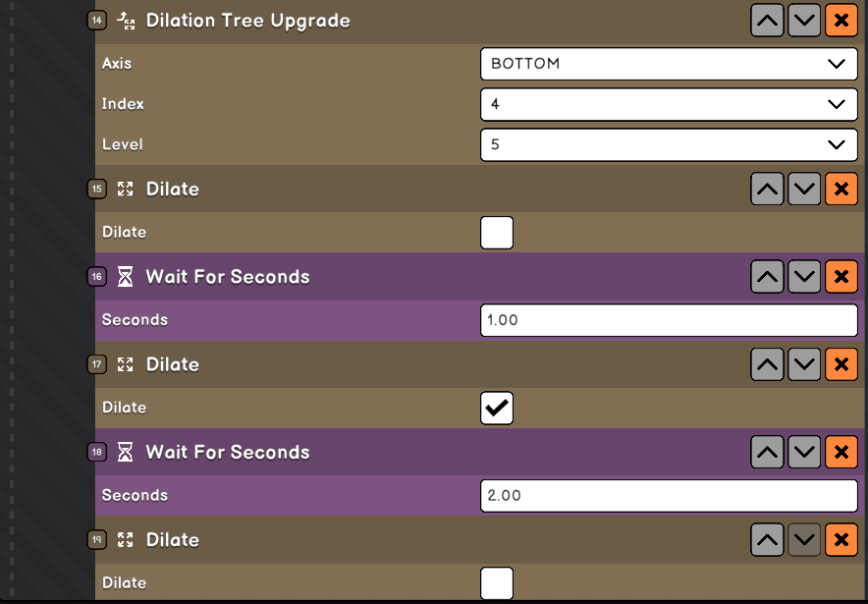This screenshot has width=868, height=604.
Task: Delete the Dilation Tree Upgrade step 14
Action: (x=841, y=22)
